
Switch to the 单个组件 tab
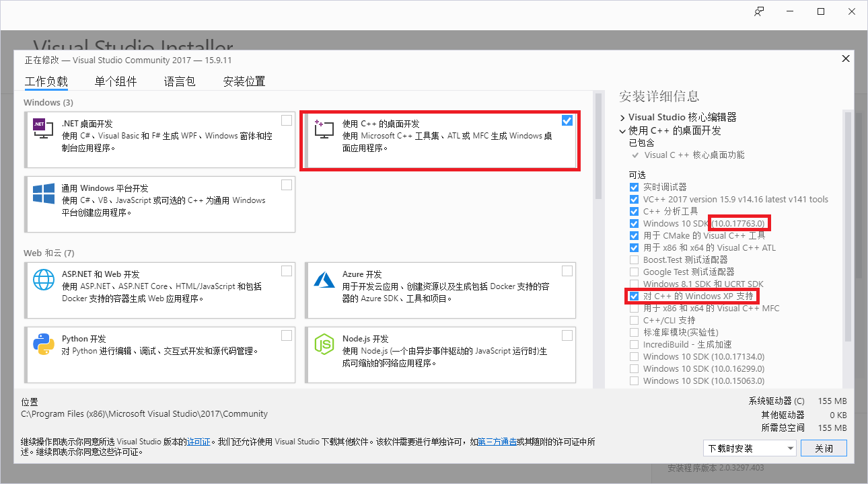(x=116, y=82)
